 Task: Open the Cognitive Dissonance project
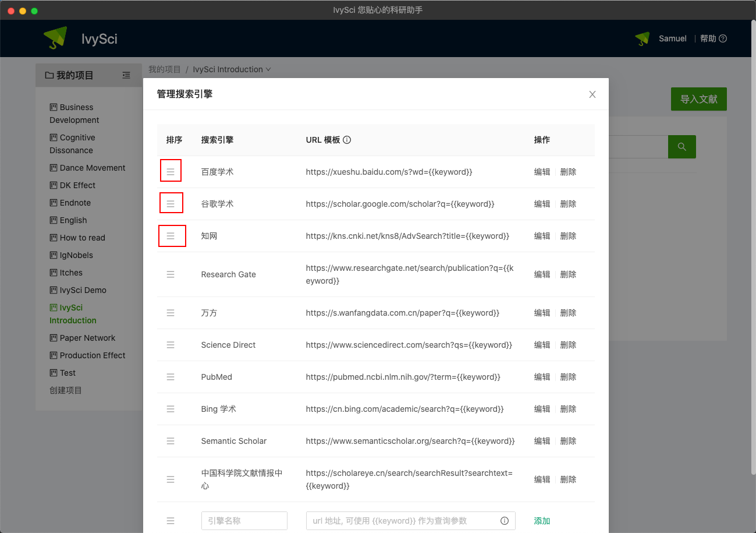tap(72, 144)
